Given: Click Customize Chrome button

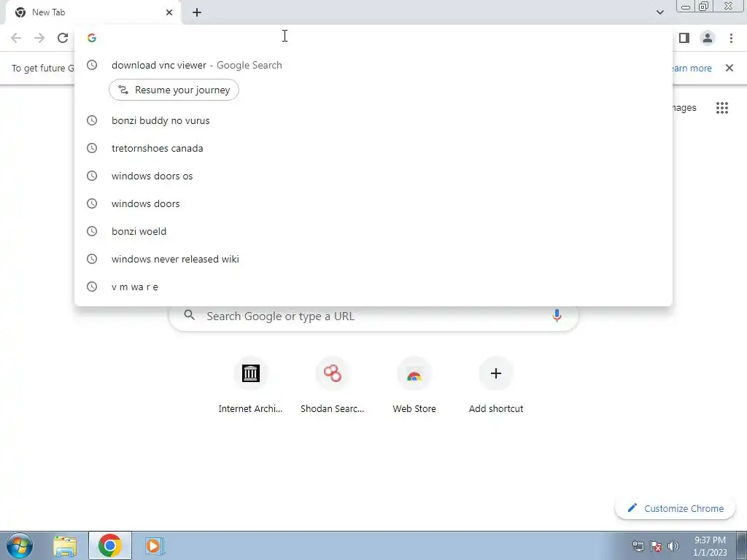Looking at the screenshot, I should tap(675, 508).
